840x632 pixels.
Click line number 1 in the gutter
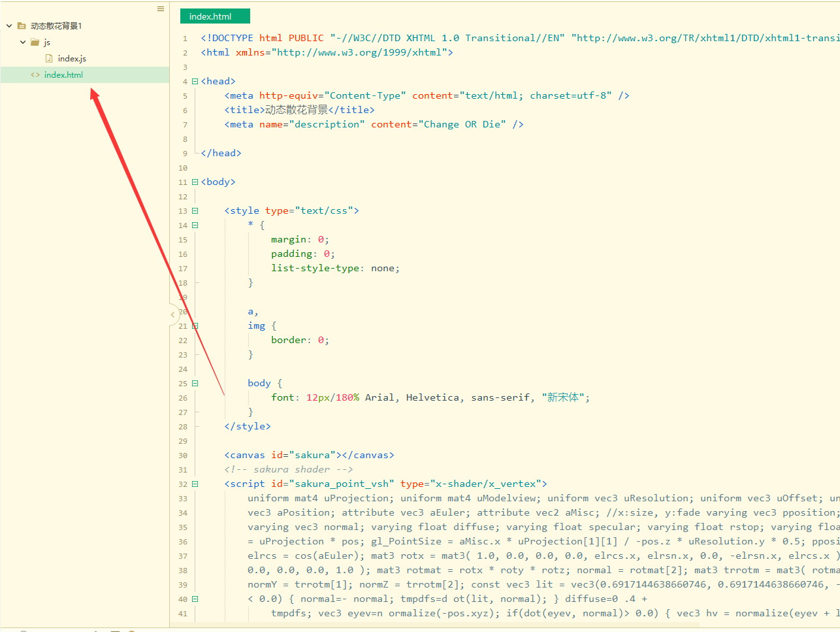(185, 39)
